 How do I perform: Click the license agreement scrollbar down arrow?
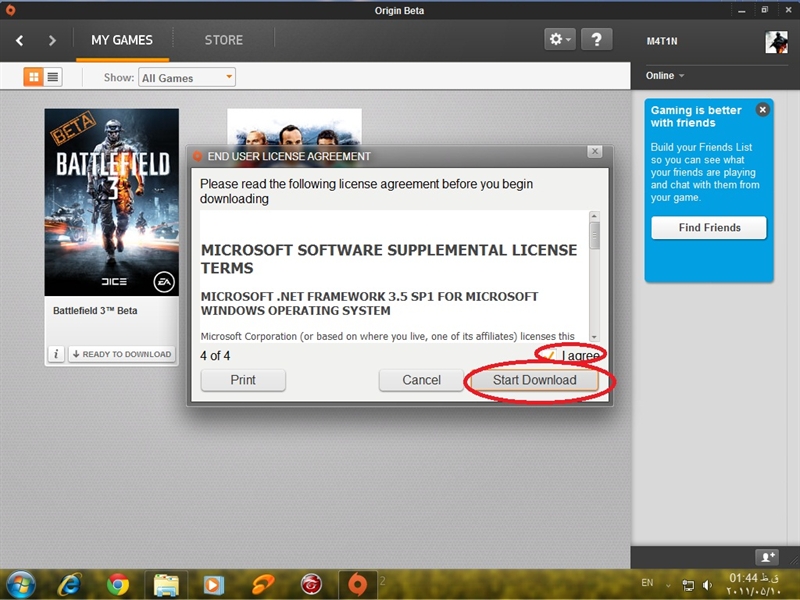point(594,337)
